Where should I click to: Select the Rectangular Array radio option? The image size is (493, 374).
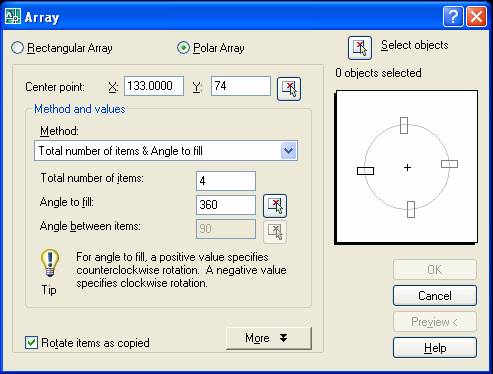click(61, 48)
